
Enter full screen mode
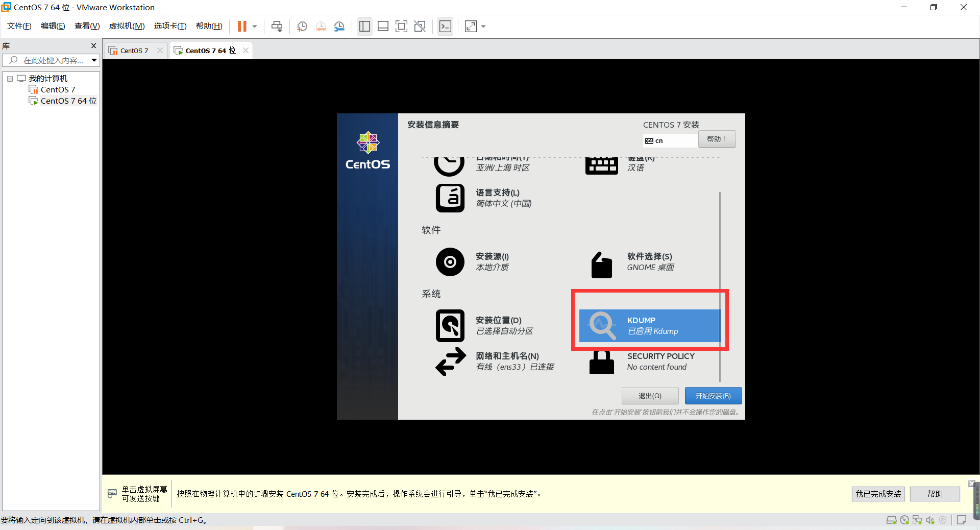402,27
